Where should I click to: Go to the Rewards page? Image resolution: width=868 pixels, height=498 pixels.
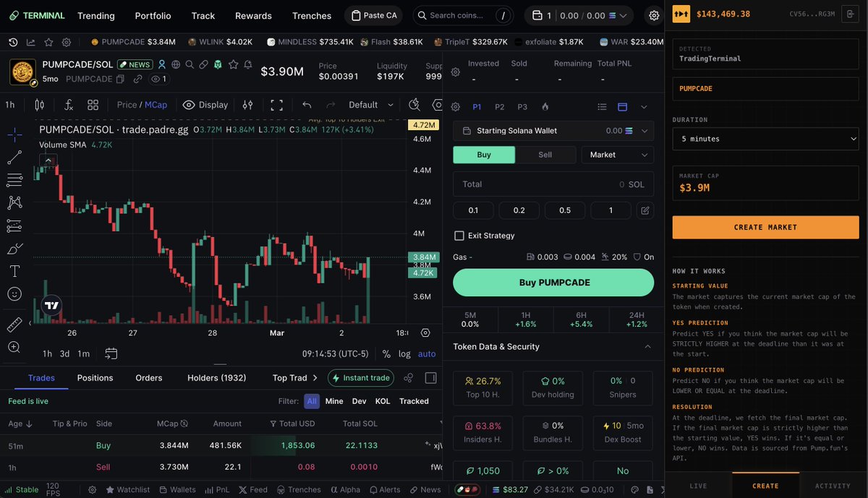[x=253, y=15]
